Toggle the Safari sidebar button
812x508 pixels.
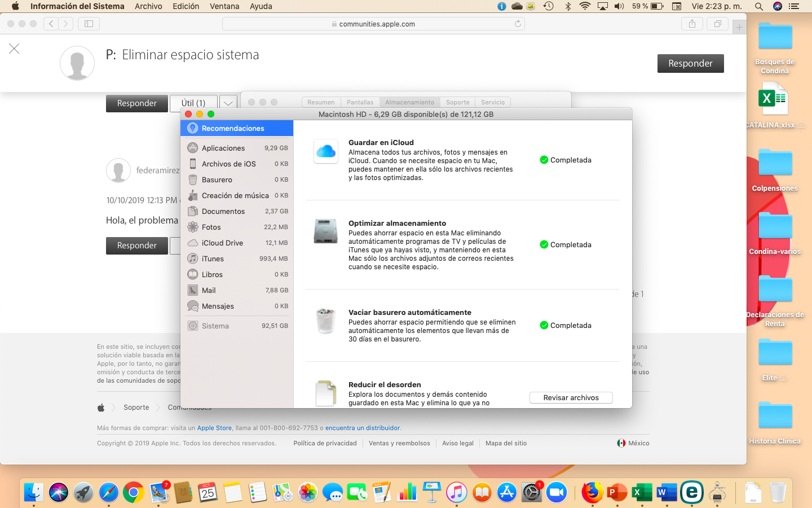point(89,24)
